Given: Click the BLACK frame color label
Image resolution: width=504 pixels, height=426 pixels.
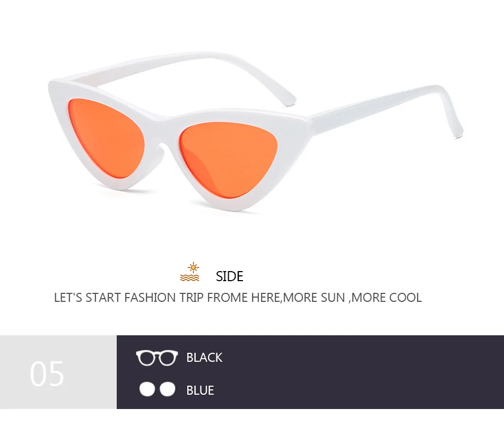Looking at the screenshot, I should [x=204, y=358].
